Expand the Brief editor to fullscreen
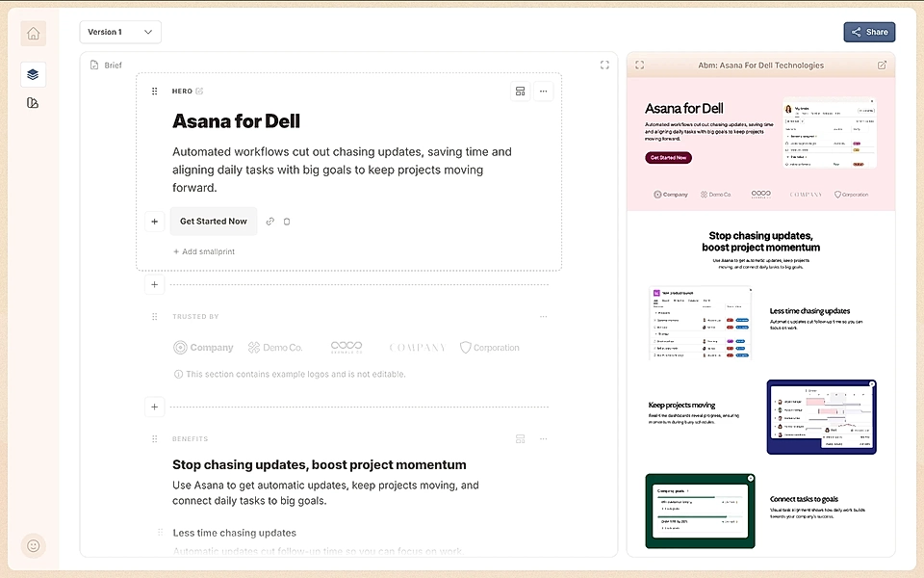Image resolution: width=924 pixels, height=578 pixels. [604, 65]
